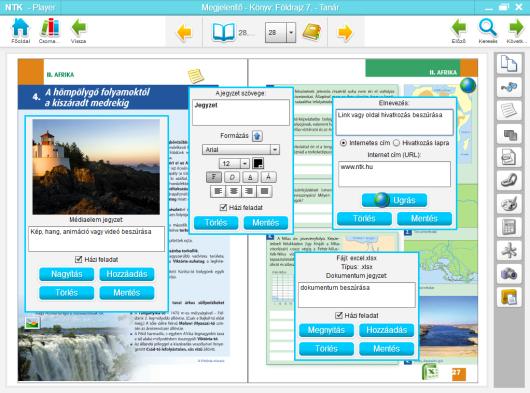Viewport: 530px width, 393px height.
Task: Open the page number 28 dropdown
Action: [x=291, y=32]
